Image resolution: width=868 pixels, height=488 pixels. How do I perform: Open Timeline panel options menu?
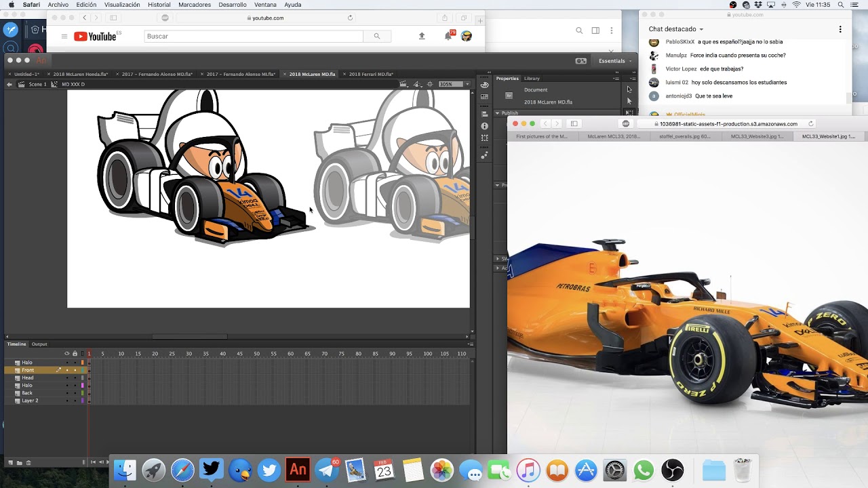(x=471, y=344)
